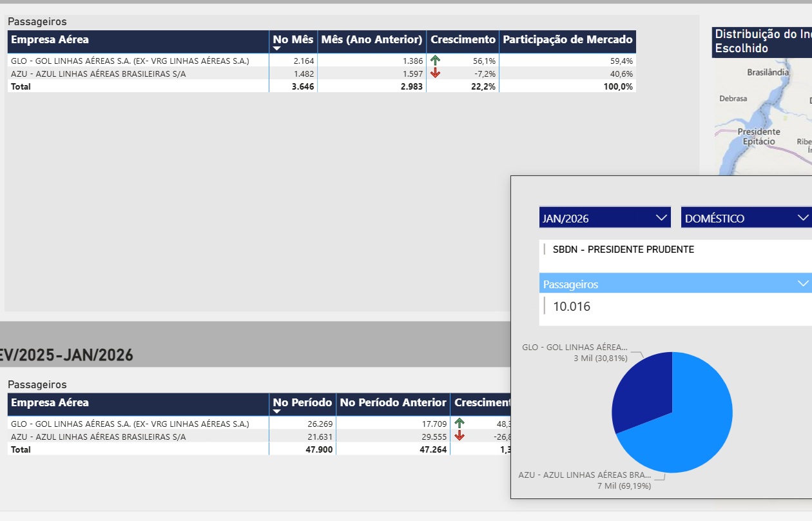Click the green growth arrow in GOL monthly row
Viewport: 812px width, 521px height.
(x=436, y=61)
